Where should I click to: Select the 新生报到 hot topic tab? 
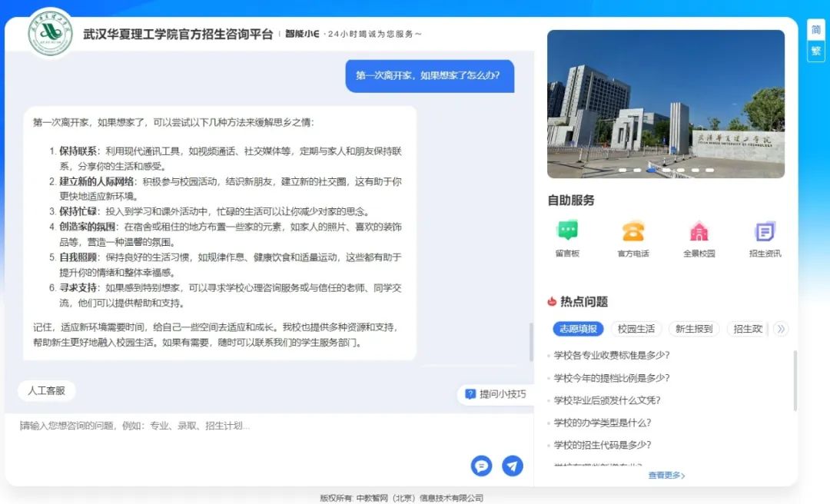694,329
